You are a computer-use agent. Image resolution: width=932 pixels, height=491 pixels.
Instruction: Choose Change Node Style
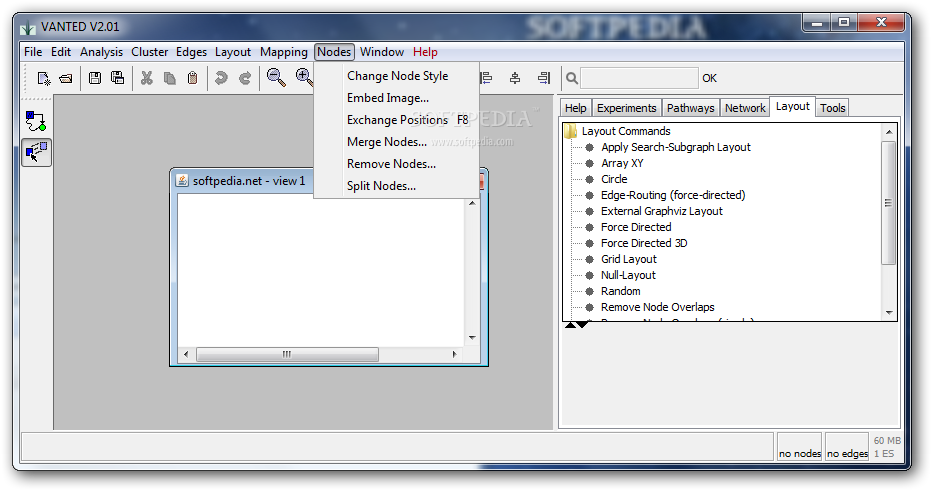(396, 76)
